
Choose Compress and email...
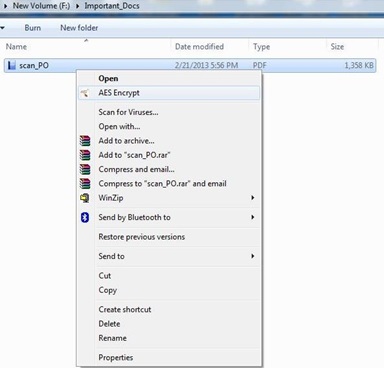pos(168,170)
